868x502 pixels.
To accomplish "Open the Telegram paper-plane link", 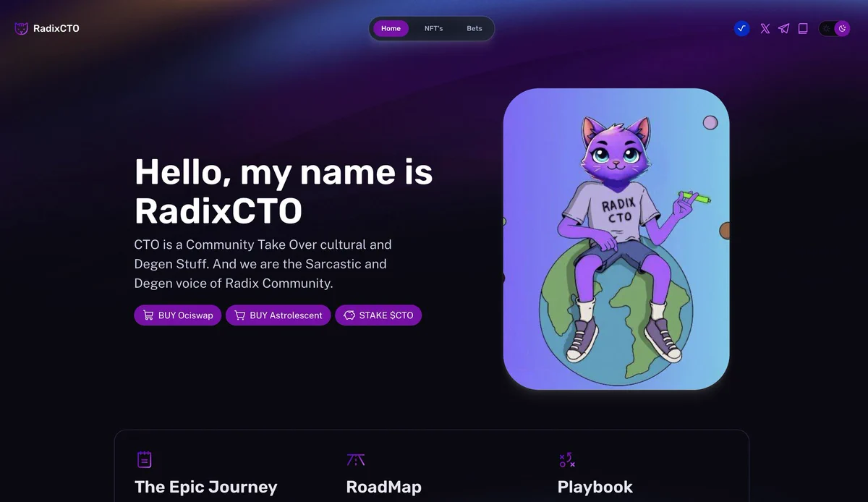I will pyautogui.click(x=784, y=29).
